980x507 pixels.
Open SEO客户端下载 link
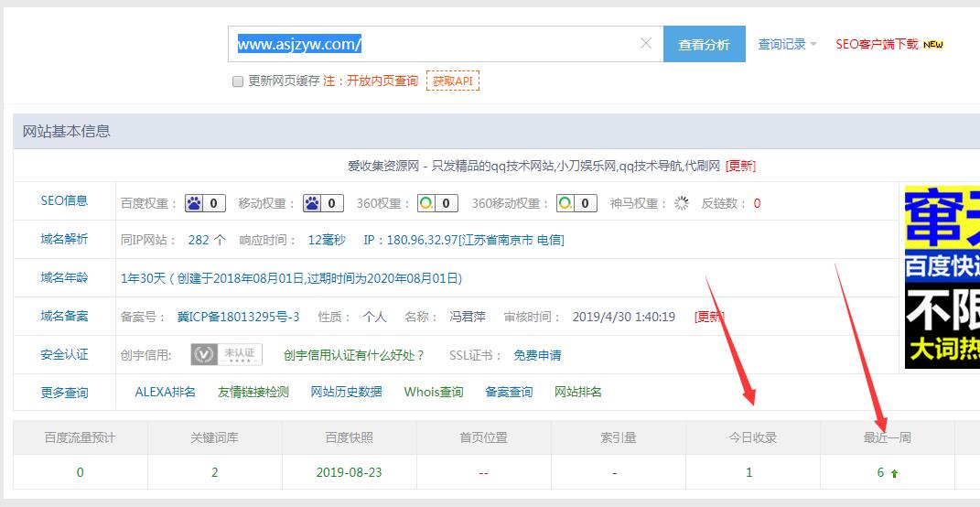878,45
